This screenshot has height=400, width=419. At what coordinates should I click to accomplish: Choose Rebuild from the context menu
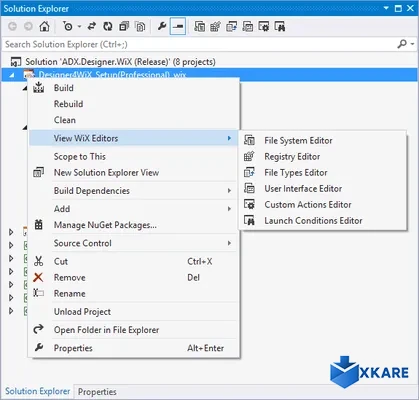(68, 104)
